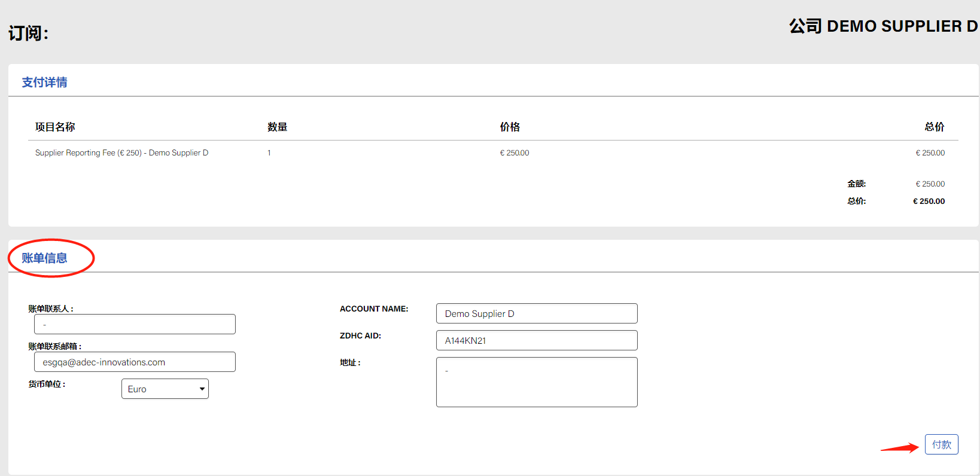The image size is (980, 476).
Task: Click the 总价 table column header
Action: tap(934, 127)
